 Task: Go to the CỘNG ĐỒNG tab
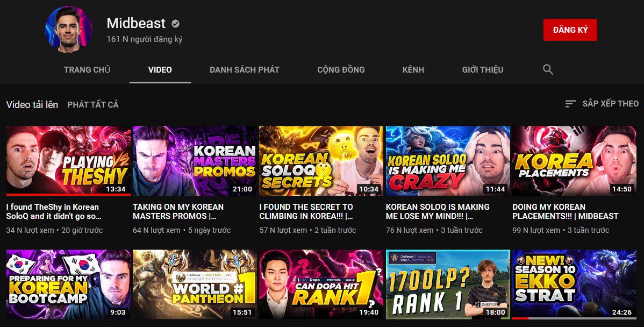[x=341, y=70]
